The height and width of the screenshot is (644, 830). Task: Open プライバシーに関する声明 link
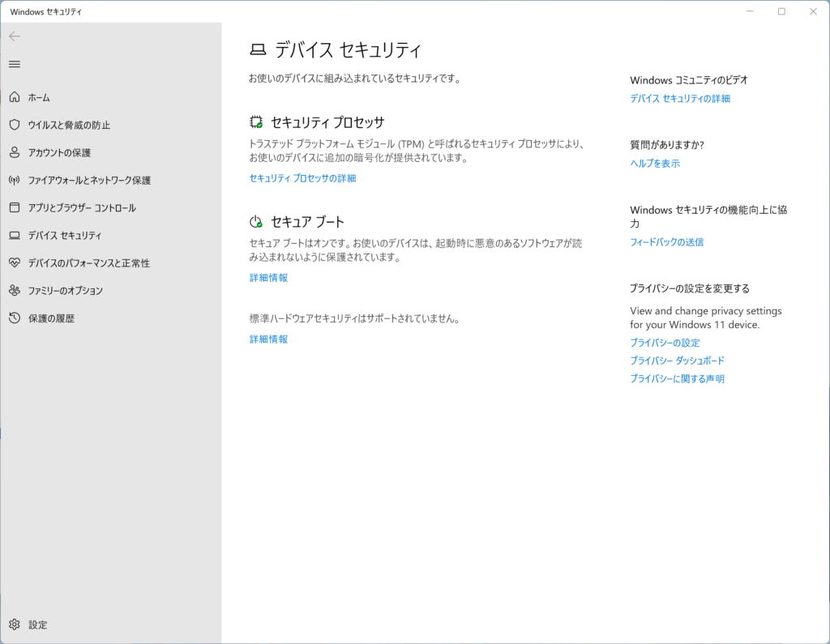pos(677,379)
